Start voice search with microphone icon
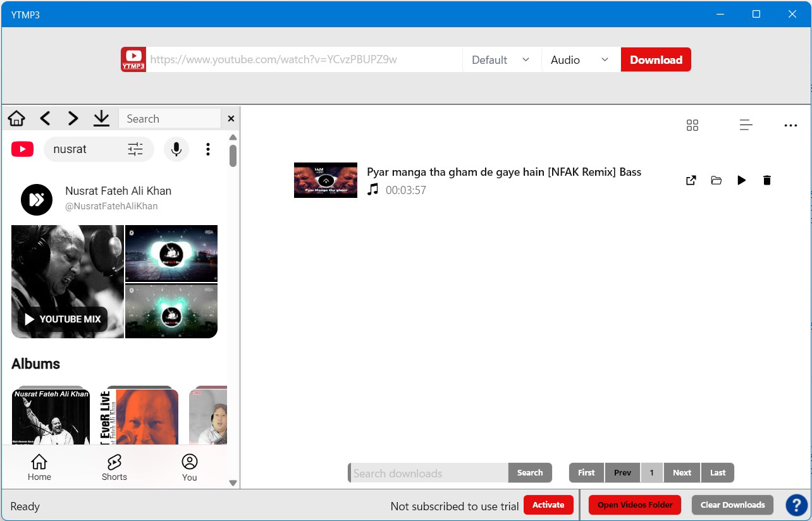Viewport: 812px width, 521px height. [176, 149]
